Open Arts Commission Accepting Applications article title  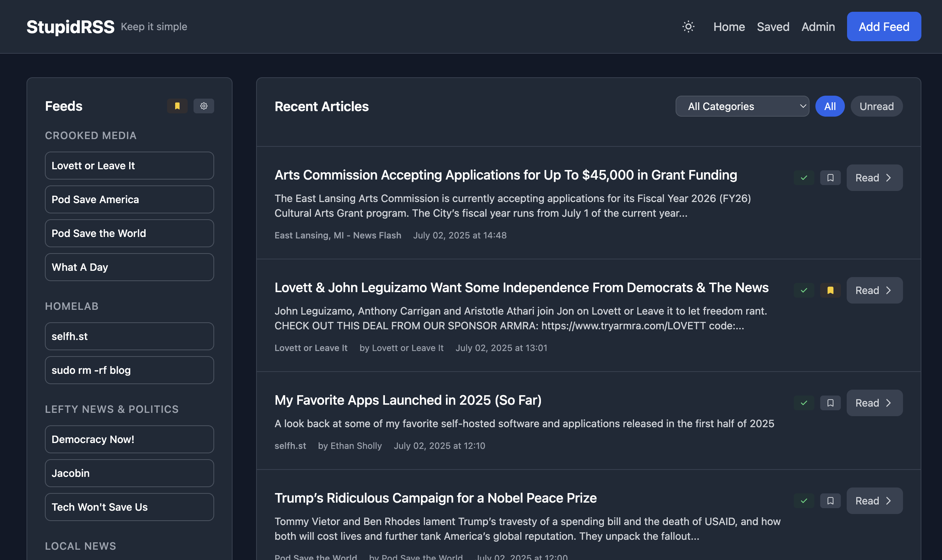[505, 175]
